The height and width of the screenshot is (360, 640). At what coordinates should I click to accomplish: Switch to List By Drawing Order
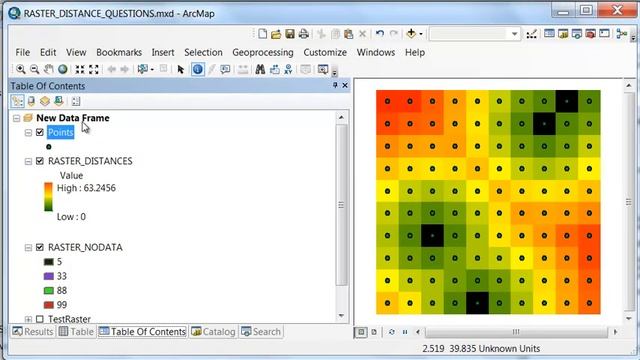[x=18, y=101]
